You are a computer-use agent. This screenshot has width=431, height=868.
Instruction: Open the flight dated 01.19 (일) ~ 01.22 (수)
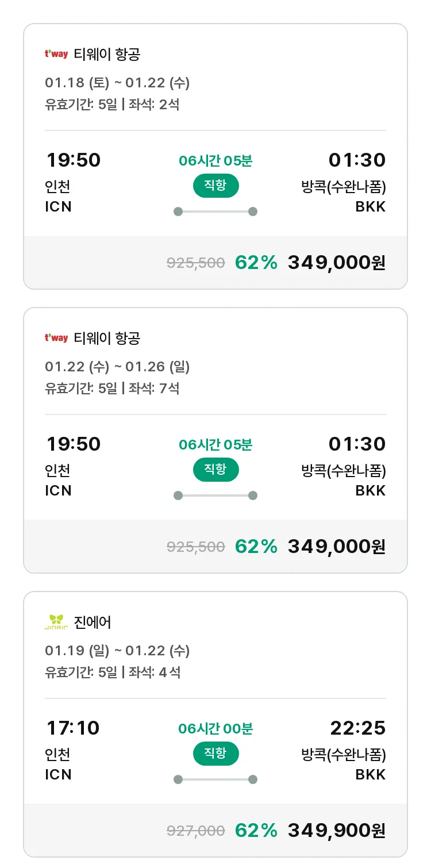point(117,650)
